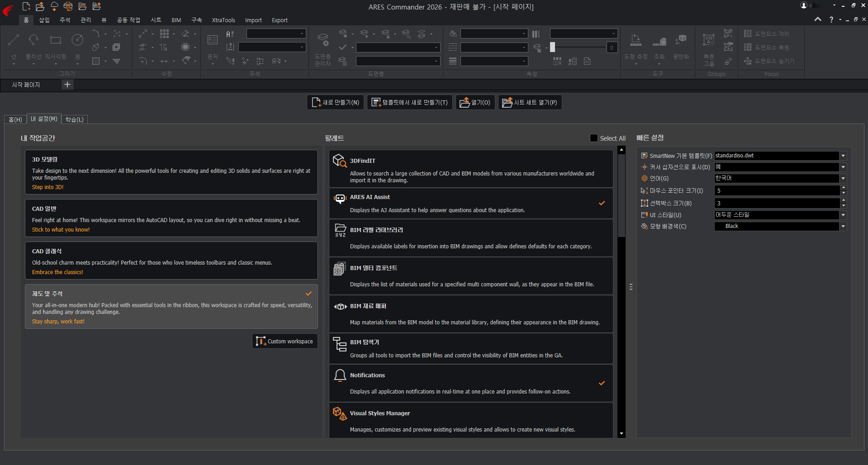Image resolution: width=868 pixels, height=465 pixels.
Task: Open the Black model background color selector
Action: [x=843, y=227]
